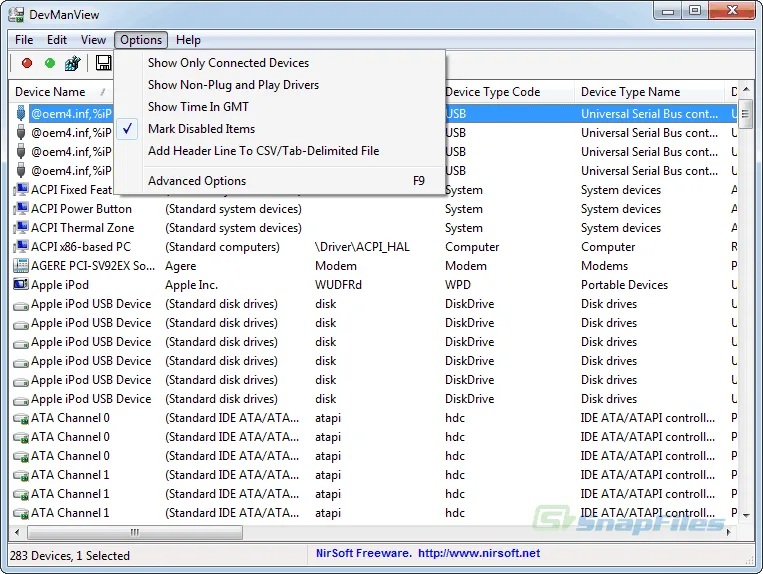Select the ACPI x86-based PC row
Screen dimensions: 763x574
373,247
